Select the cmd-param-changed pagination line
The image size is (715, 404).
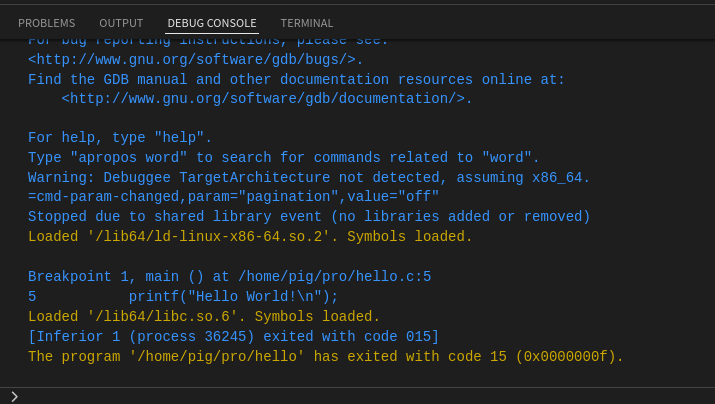pos(233,197)
